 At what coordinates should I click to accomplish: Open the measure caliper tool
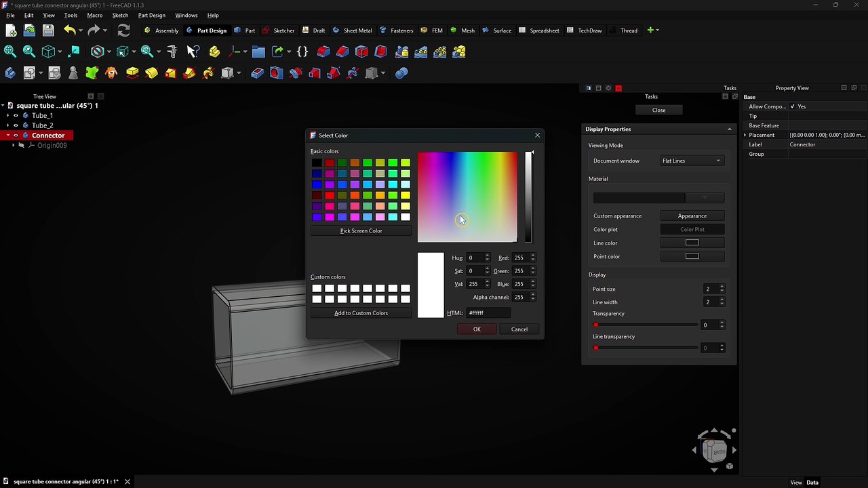coord(172,52)
